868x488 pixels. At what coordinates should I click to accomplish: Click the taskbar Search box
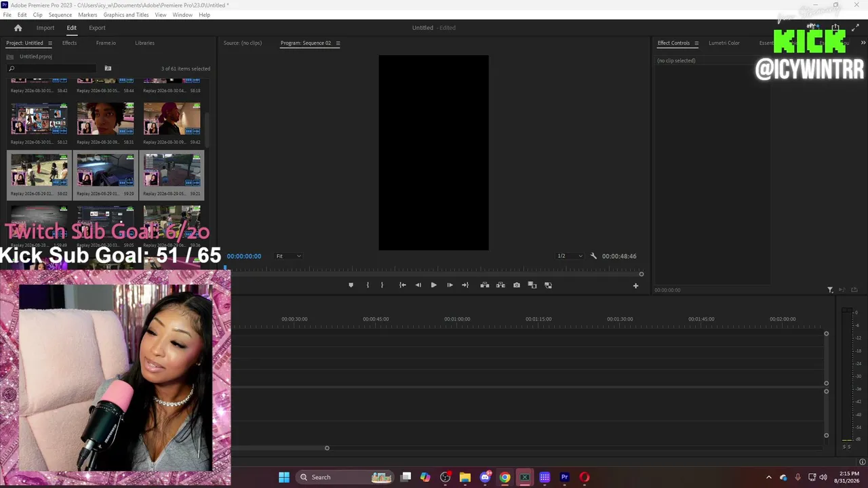[x=347, y=477]
